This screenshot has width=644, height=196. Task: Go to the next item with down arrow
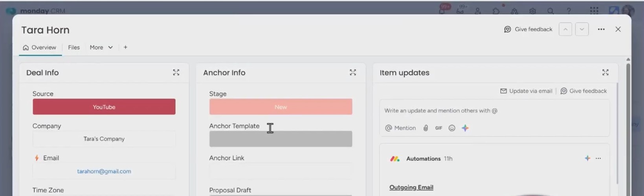[582, 29]
